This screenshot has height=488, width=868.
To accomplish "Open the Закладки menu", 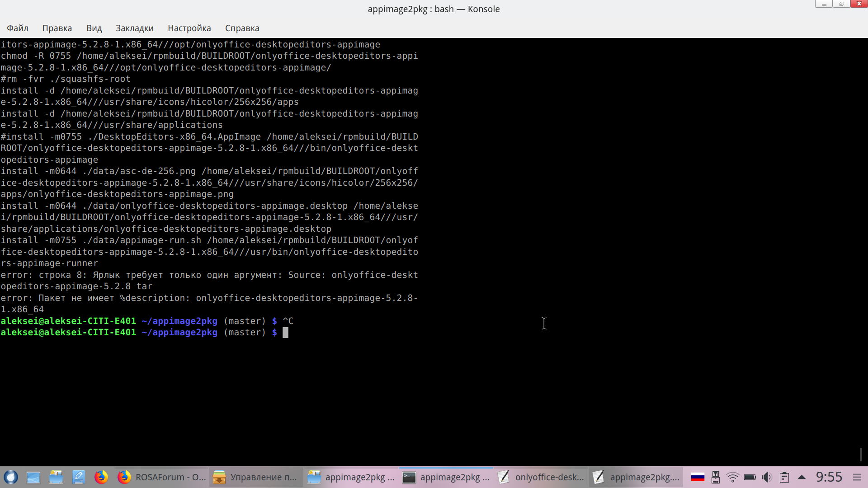I will (134, 28).
